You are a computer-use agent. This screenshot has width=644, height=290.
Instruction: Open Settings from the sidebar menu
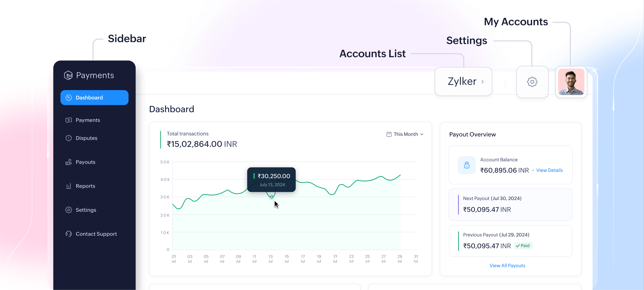click(x=86, y=210)
